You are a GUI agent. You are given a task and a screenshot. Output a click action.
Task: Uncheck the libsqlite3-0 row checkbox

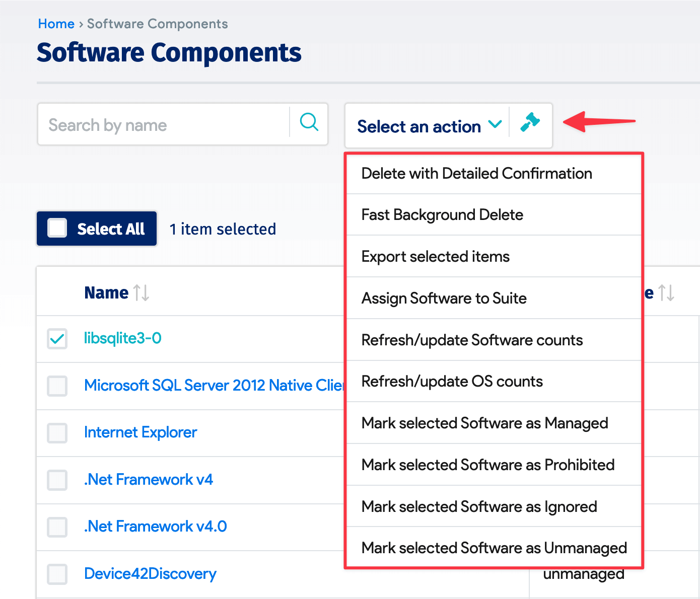[x=57, y=339]
